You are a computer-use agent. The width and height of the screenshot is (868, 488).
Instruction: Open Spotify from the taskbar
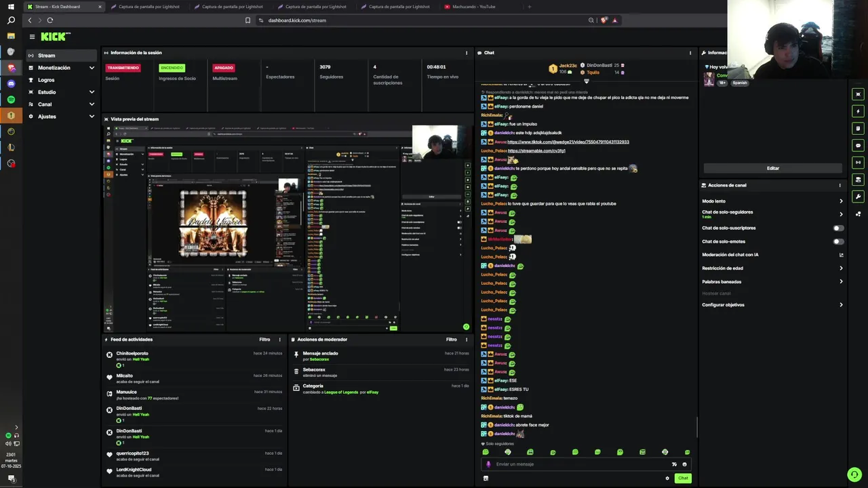11,100
